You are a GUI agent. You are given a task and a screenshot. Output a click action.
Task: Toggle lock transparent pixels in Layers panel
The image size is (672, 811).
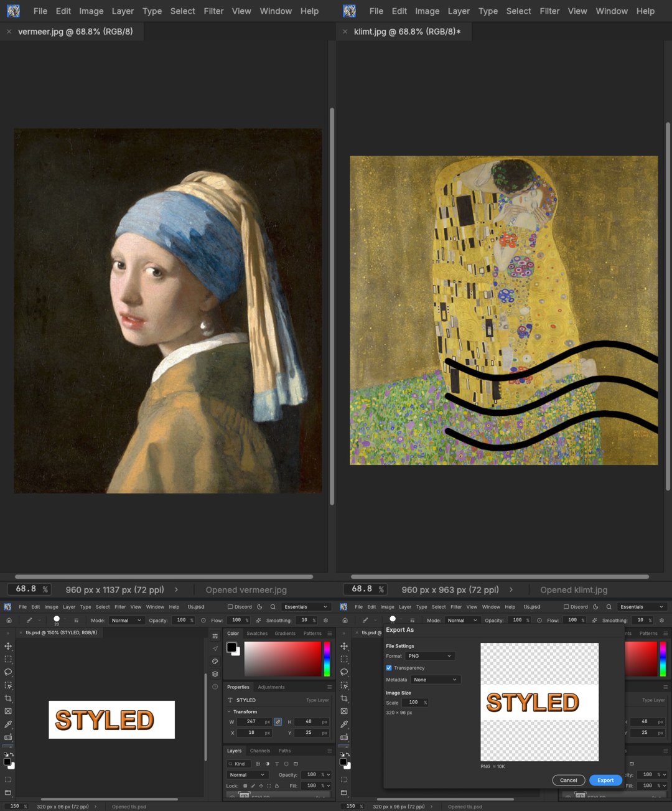tap(245, 786)
